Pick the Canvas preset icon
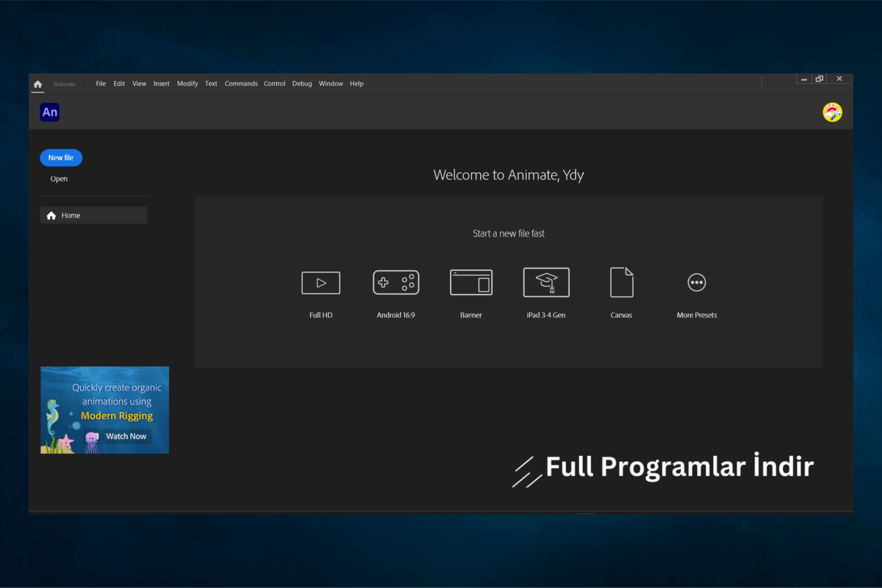This screenshot has height=588, width=882. [x=622, y=282]
